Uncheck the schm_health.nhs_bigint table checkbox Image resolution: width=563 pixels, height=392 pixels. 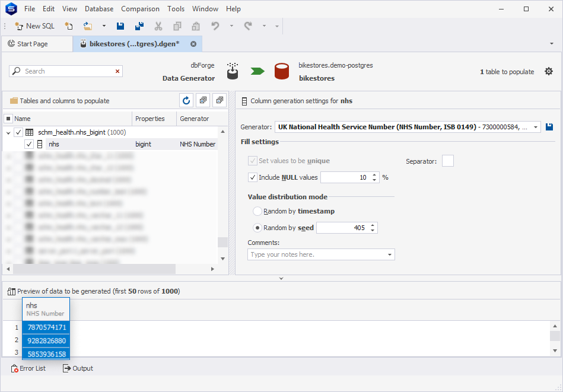[18, 132]
